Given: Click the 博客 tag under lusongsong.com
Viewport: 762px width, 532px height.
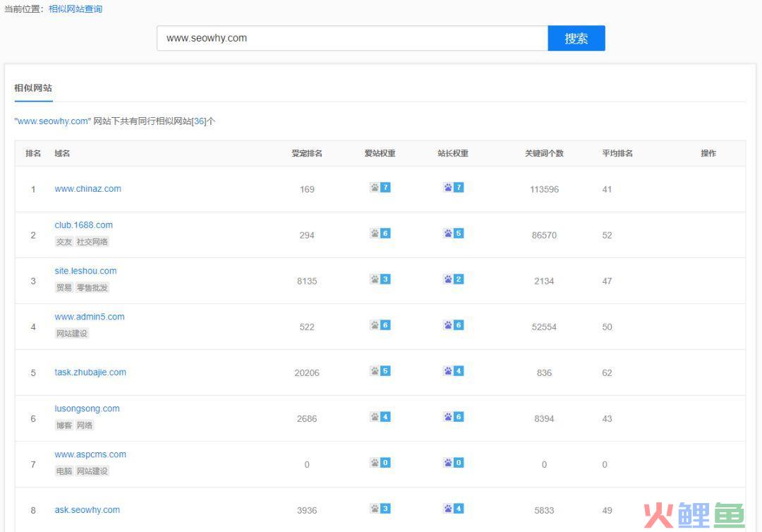Looking at the screenshot, I should [x=64, y=425].
